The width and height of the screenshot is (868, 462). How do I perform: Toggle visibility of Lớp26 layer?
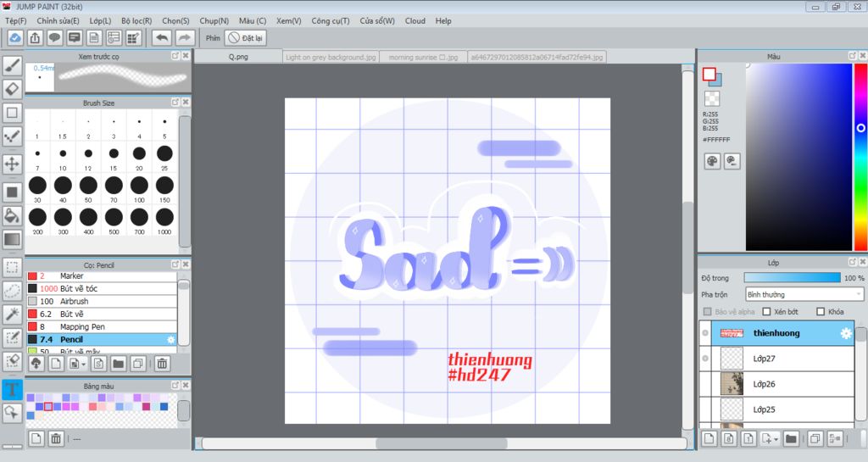pos(705,384)
